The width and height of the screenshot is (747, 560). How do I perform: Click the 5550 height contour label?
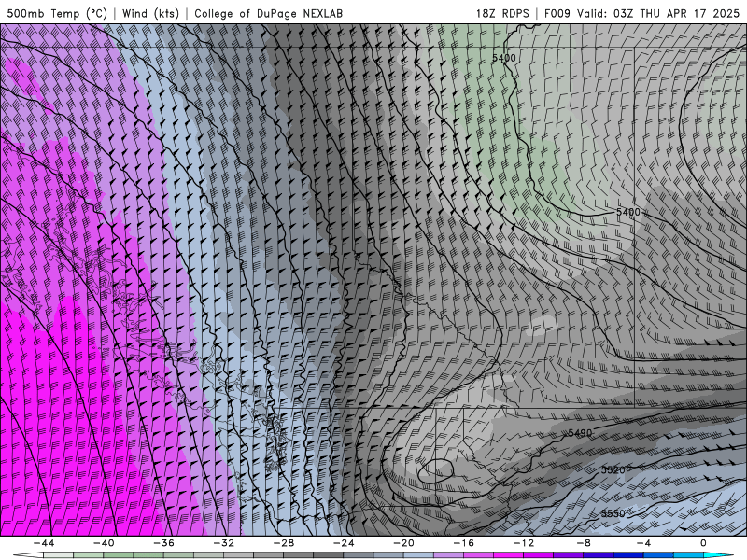613,513
